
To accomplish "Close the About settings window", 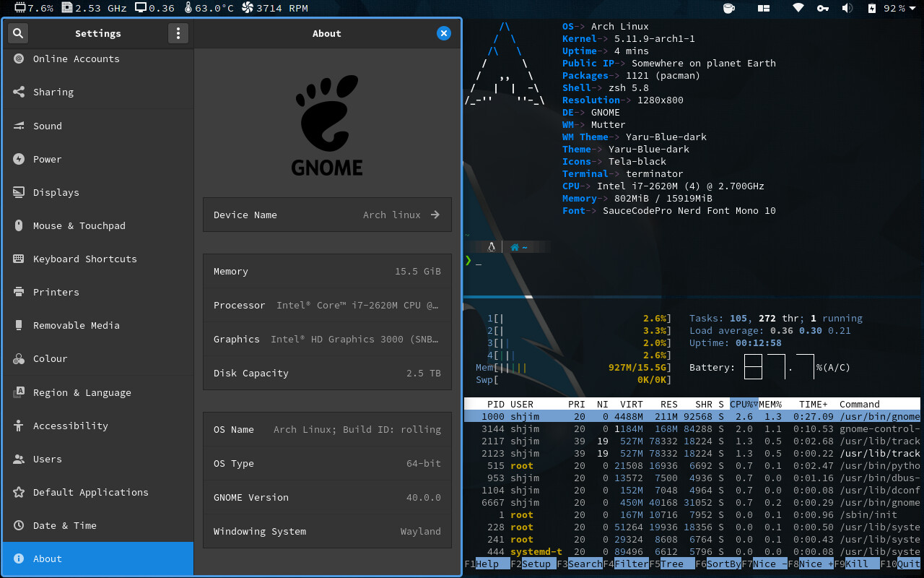I will coord(444,33).
